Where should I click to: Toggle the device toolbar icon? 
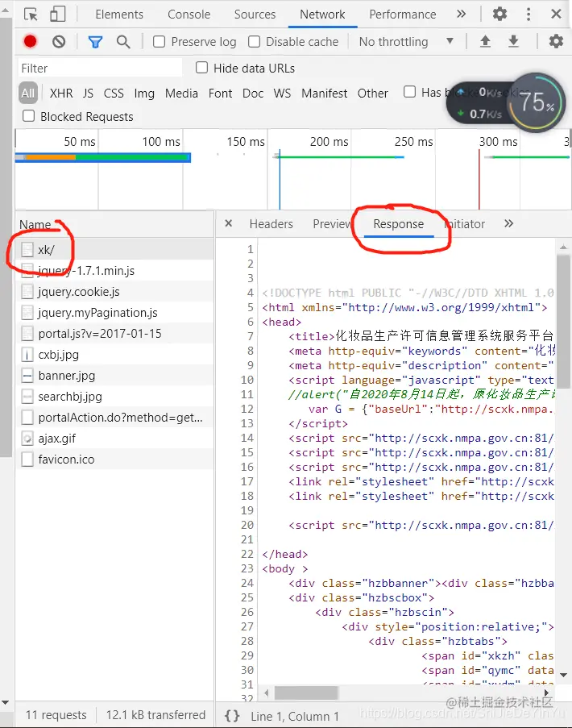(x=57, y=14)
